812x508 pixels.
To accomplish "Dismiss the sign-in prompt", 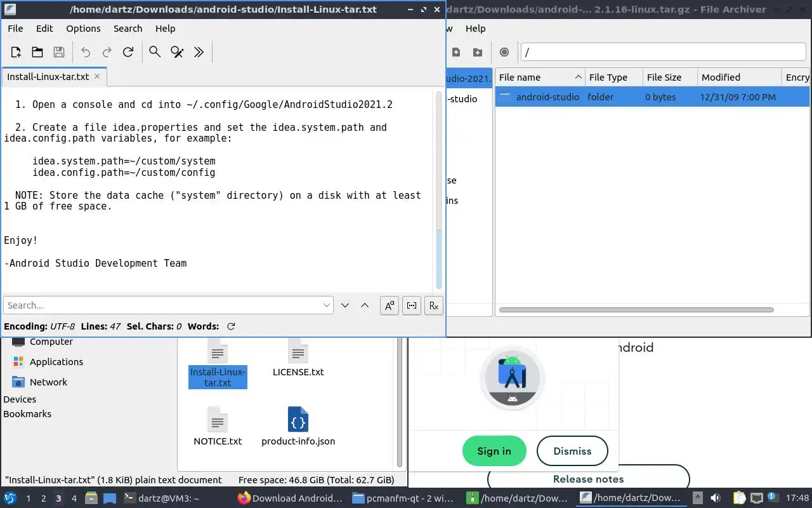I will pos(572,451).
